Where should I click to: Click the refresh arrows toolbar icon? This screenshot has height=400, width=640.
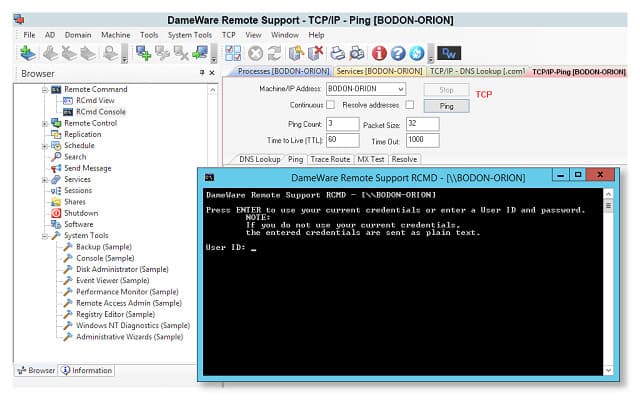[275, 53]
